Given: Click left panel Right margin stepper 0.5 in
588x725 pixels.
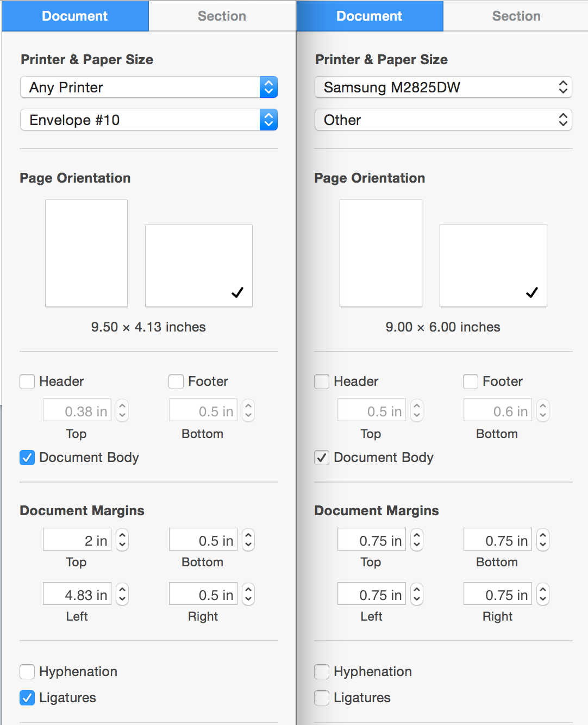Looking at the screenshot, I should click(x=248, y=594).
